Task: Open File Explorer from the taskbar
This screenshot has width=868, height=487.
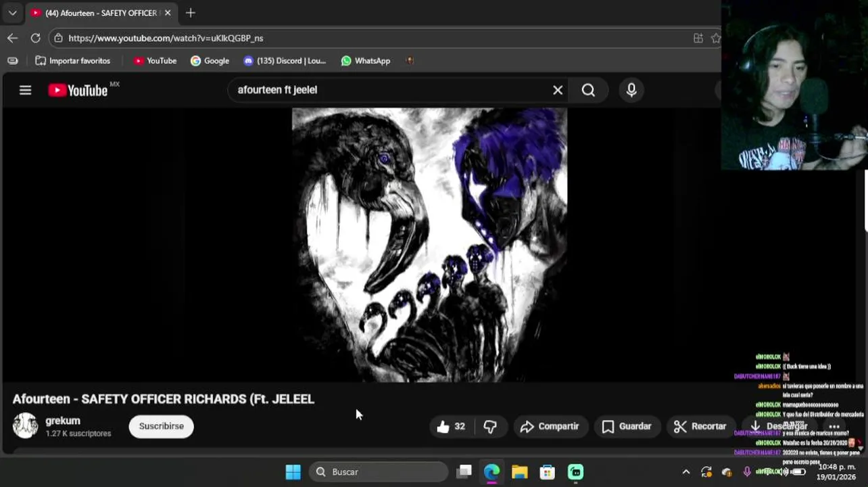Action: [x=519, y=471]
